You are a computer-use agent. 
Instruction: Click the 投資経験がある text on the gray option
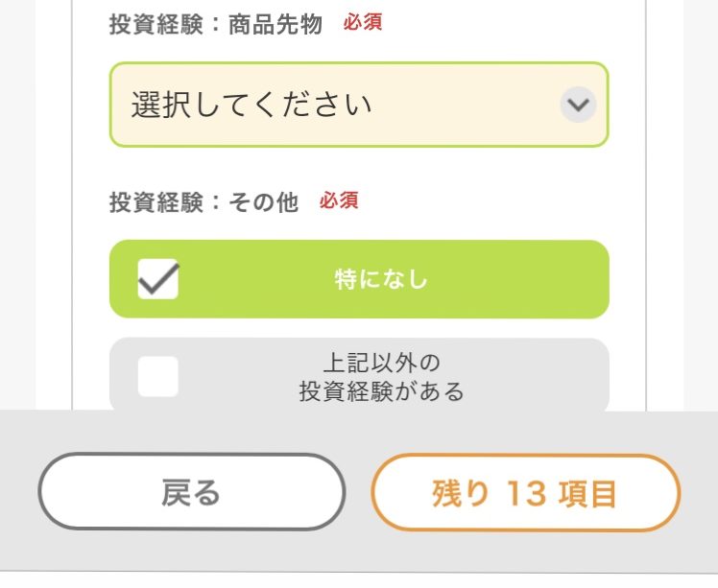381,390
